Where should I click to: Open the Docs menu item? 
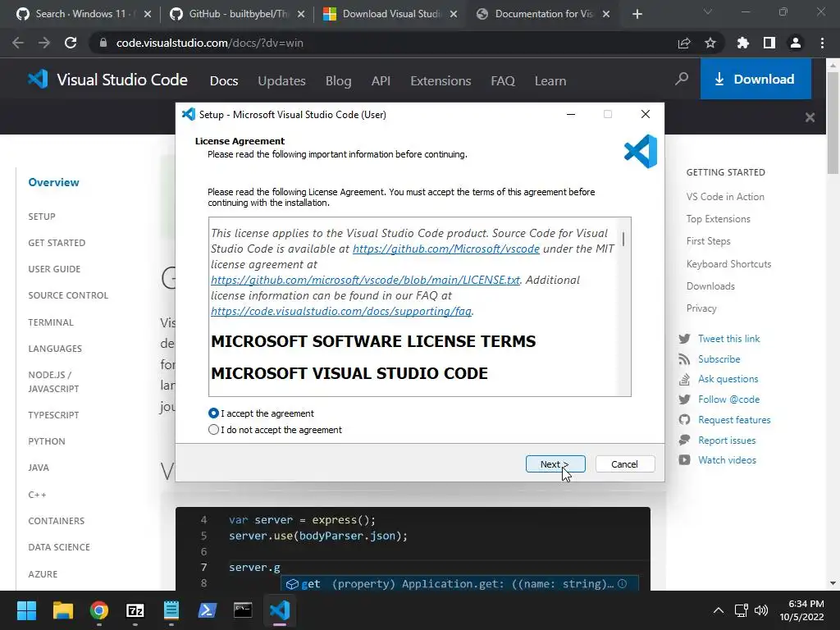coord(224,81)
